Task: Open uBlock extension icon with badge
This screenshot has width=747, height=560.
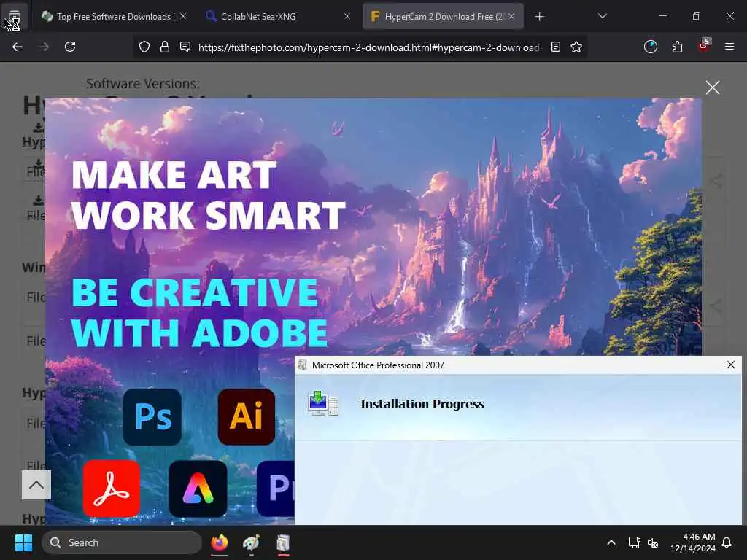Action: pyautogui.click(x=704, y=46)
